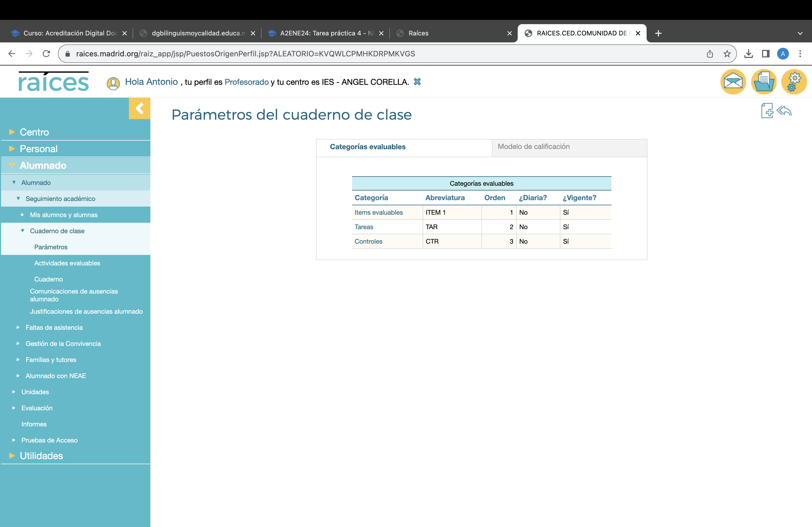Click the add new category icon

pyautogui.click(x=767, y=111)
